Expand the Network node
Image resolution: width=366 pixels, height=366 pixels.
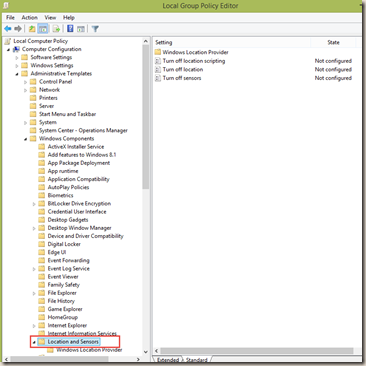coord(26,90)
